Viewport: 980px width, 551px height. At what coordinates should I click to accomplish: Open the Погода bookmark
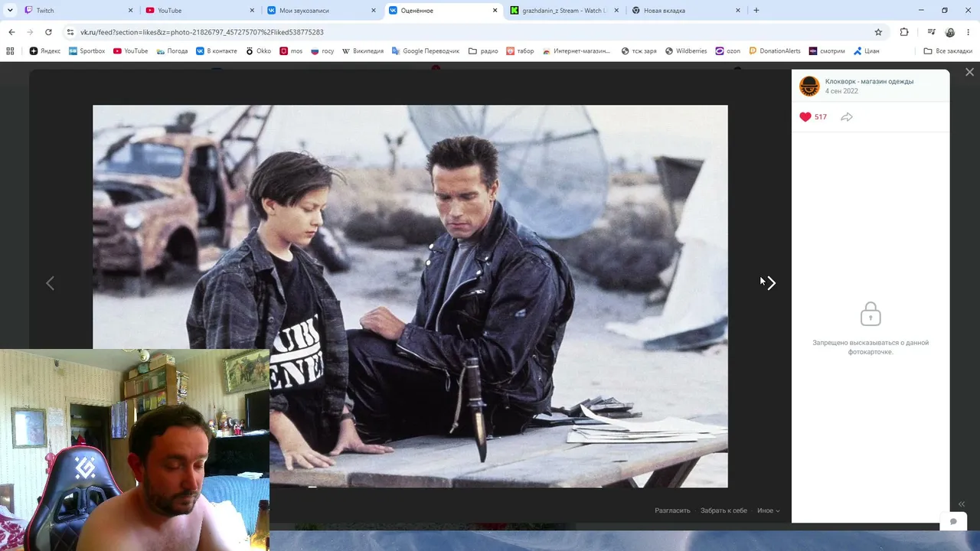[x=172, y=51]
